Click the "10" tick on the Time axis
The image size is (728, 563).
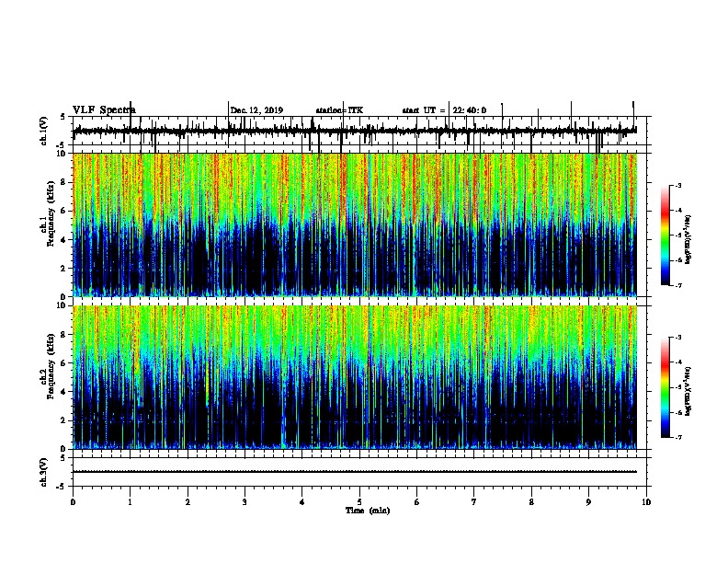(646, 502)
